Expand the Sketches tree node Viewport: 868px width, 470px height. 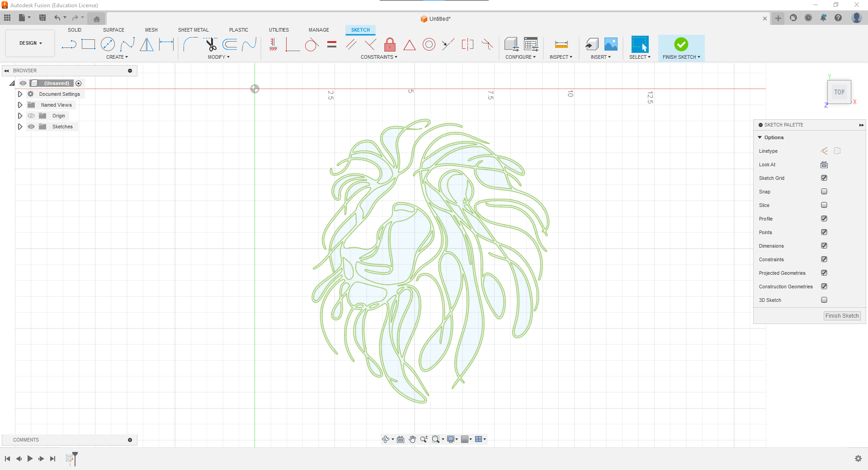[20, 127]
